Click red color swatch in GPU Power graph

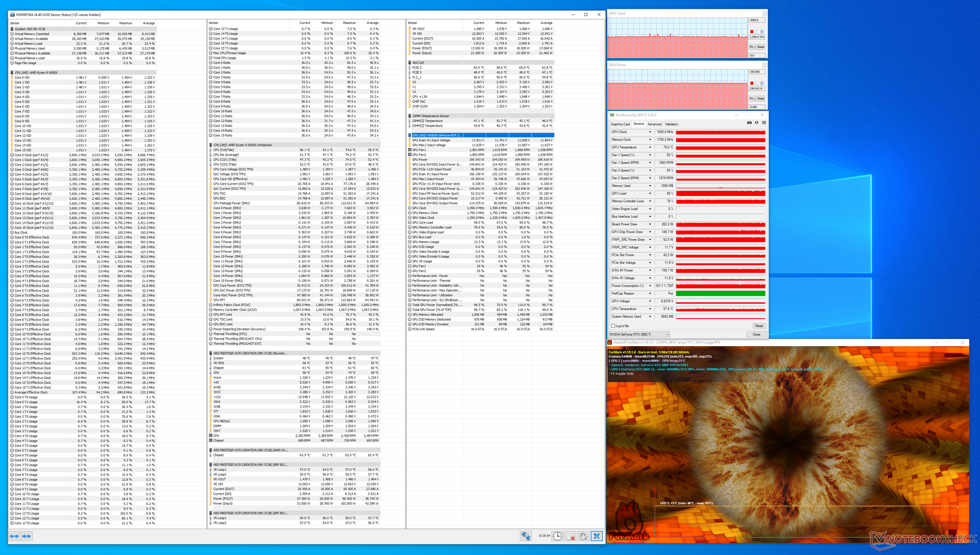tap(752, 83)
